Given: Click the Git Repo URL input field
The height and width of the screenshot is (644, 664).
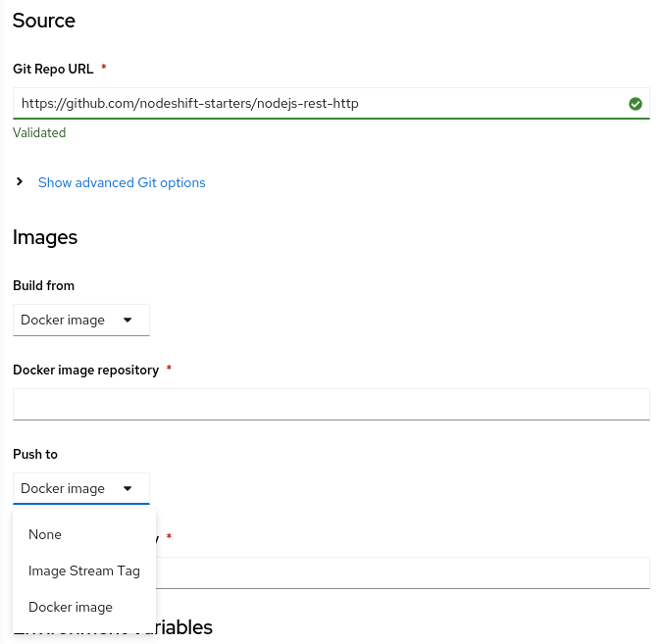Looking at the screenshot, I should pos(332,104).
